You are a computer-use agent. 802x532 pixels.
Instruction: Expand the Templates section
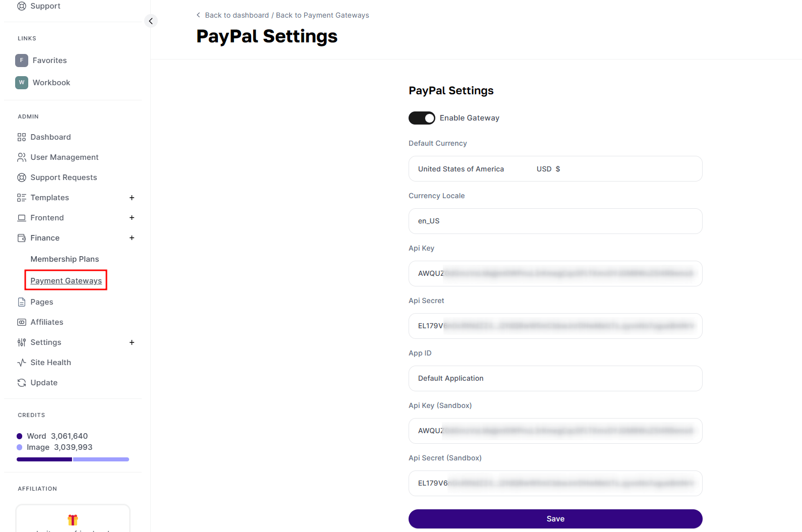coord(132,197)
